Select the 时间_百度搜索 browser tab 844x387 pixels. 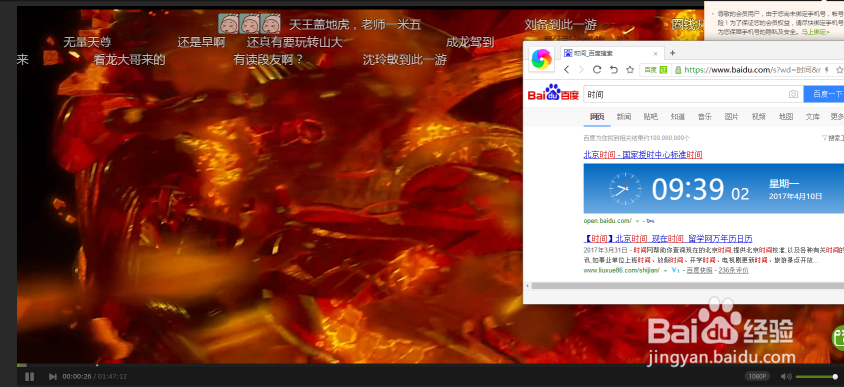(611, 53)
